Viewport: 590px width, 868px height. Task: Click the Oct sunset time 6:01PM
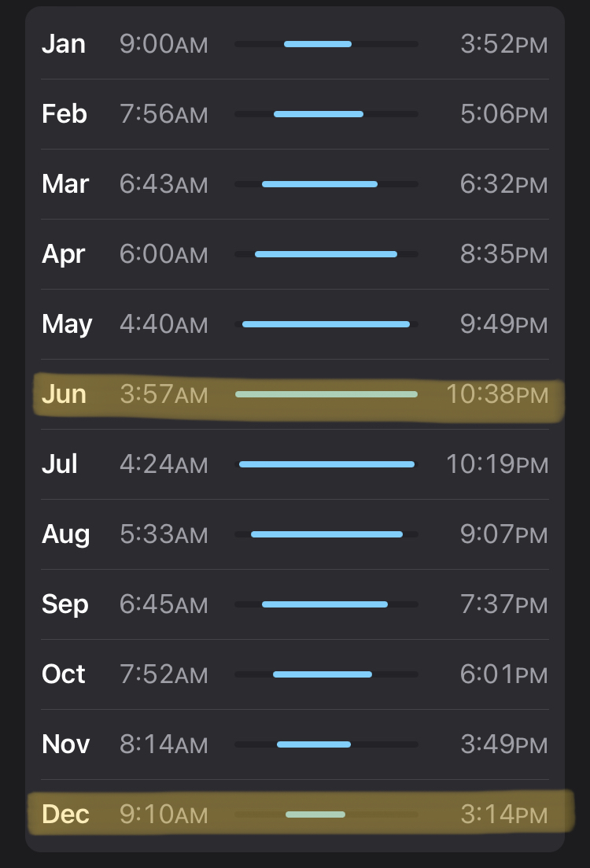tap(503, 674)
